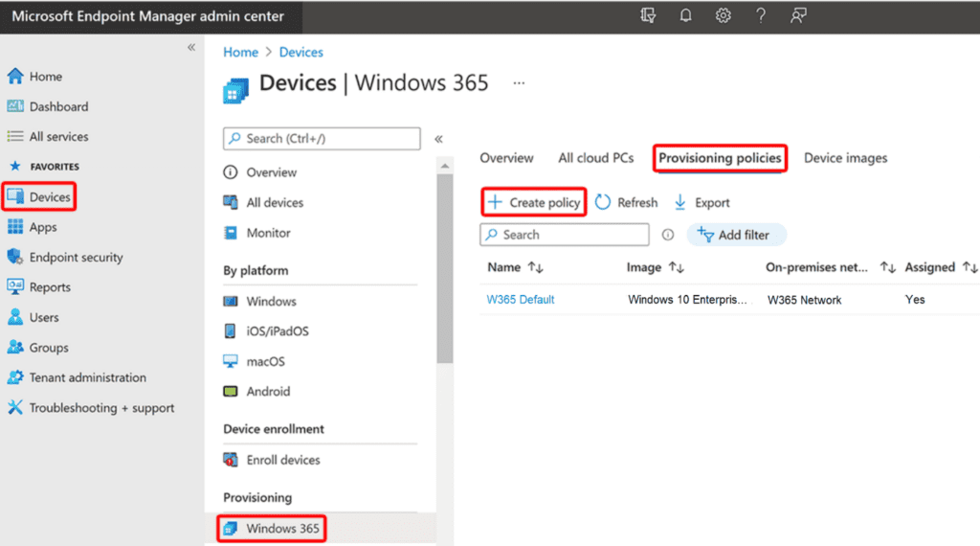Click Create policy button
Image resolution: width=980 pixels, height=546 pixels.
[x=534, y=202]
